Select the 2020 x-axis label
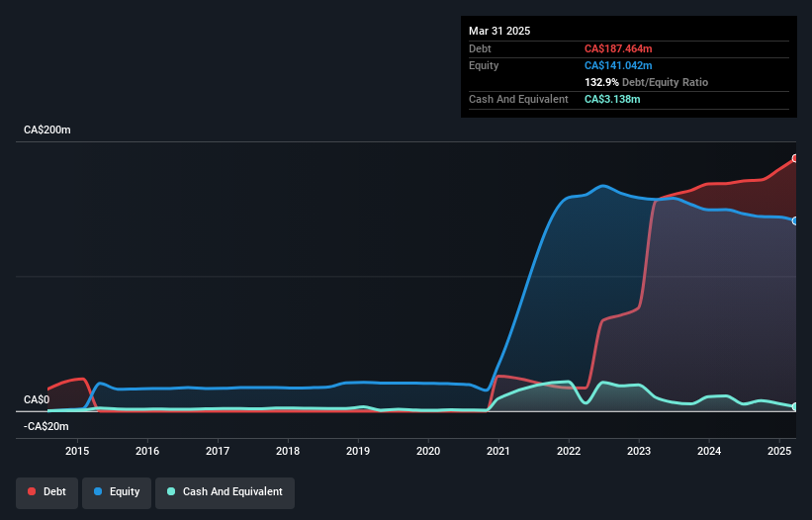The width and height of the screenshot is (812, 520). click(428, 451)
